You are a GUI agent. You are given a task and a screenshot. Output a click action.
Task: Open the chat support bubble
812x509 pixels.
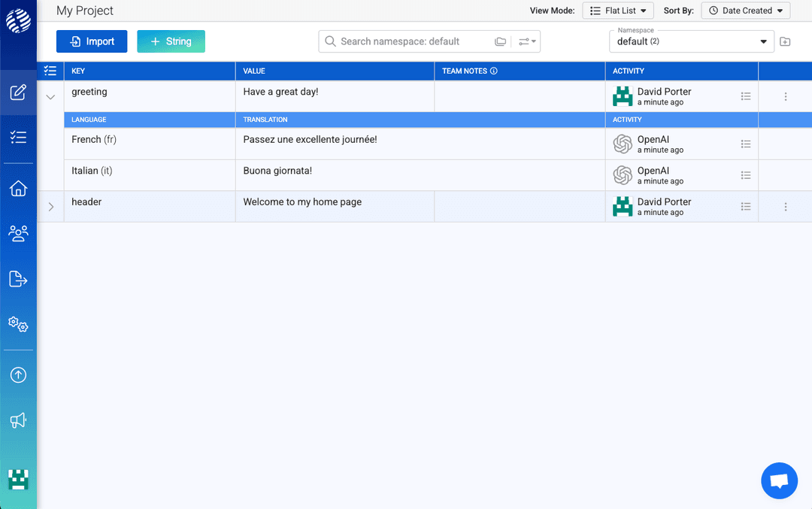(779, 480)
